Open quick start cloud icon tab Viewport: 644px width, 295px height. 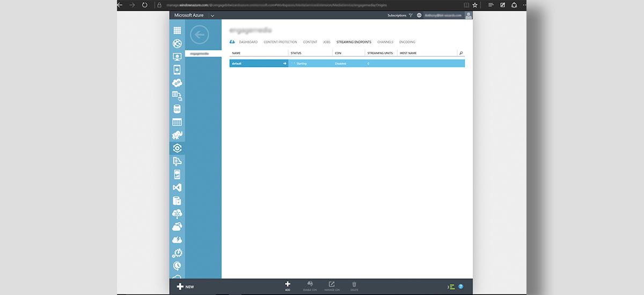tap(232, 42)
